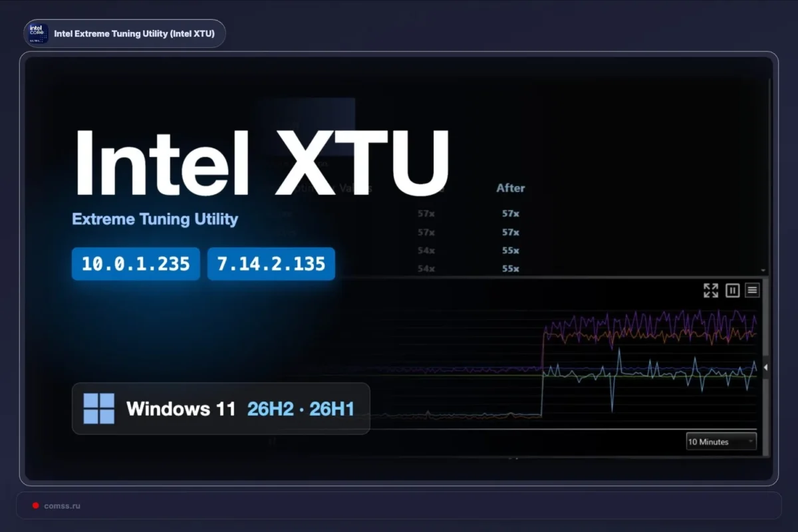Image resolution: width=798 pixels, height=532 pixels.
Task: Click the Windows 11 logo icon
Action: point(99,408)
